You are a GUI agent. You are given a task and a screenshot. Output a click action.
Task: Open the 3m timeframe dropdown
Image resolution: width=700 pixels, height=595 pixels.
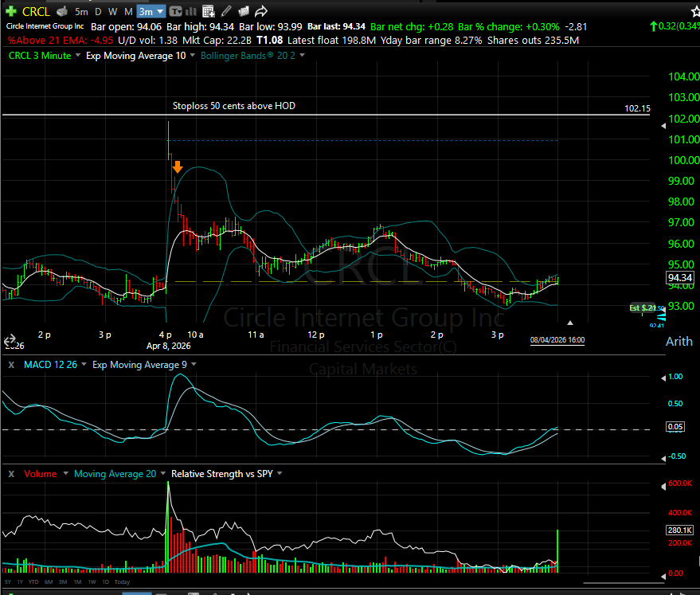151,12
